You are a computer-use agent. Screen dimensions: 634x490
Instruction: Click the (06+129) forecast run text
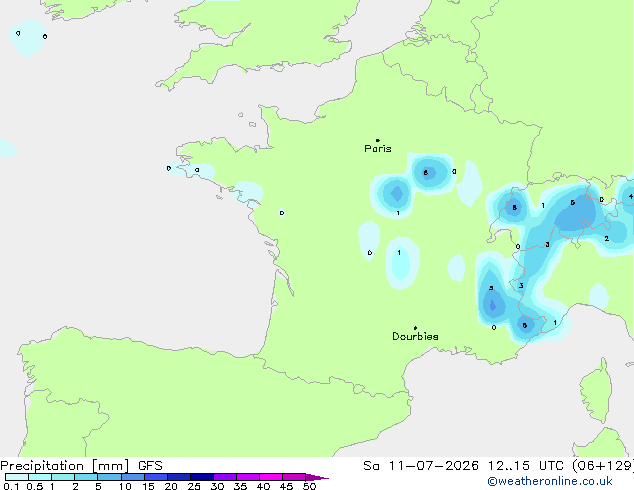[x=603, y=466]
